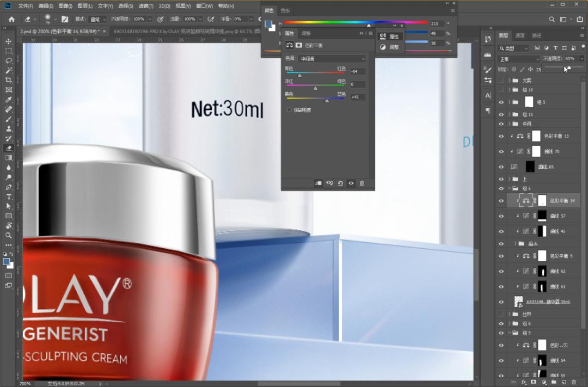Screen dimensions: 588x387
Task: Open the 滤镜(T) menu
Action: [x=146, y=6]
